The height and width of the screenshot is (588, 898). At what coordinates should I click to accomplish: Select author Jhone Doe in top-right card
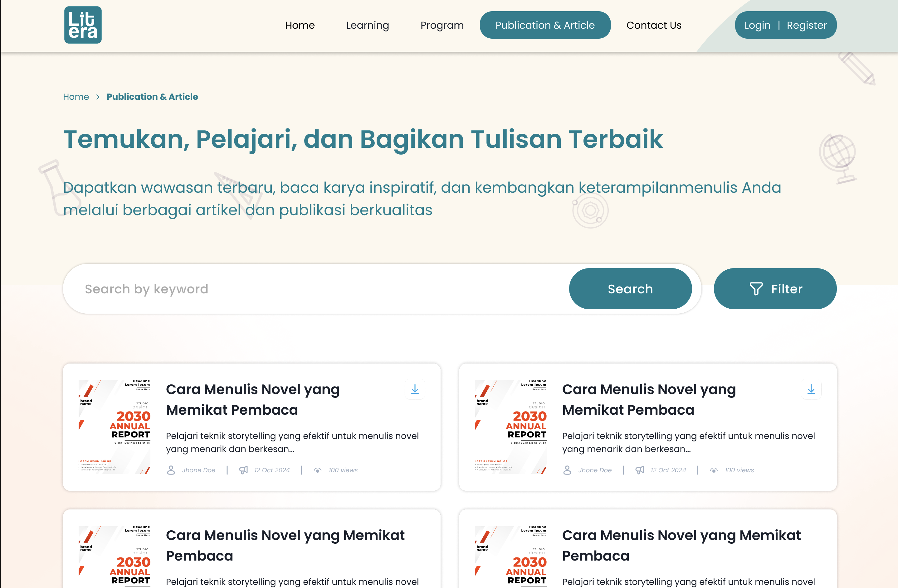point(595,470)
